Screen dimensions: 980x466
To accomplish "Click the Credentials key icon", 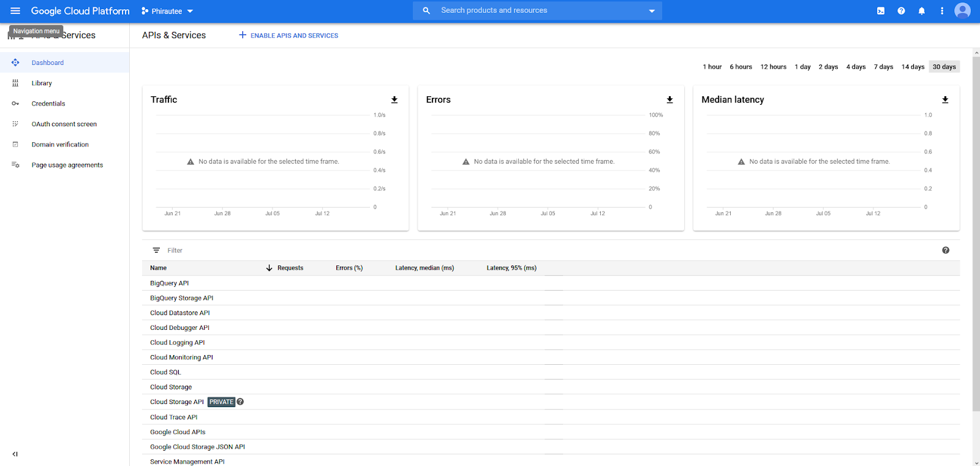I will pyautogui.click(x=15, y=104).
